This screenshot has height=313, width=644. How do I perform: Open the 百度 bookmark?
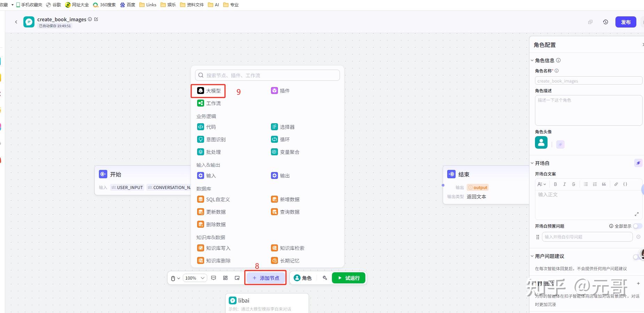pos(127,5)
